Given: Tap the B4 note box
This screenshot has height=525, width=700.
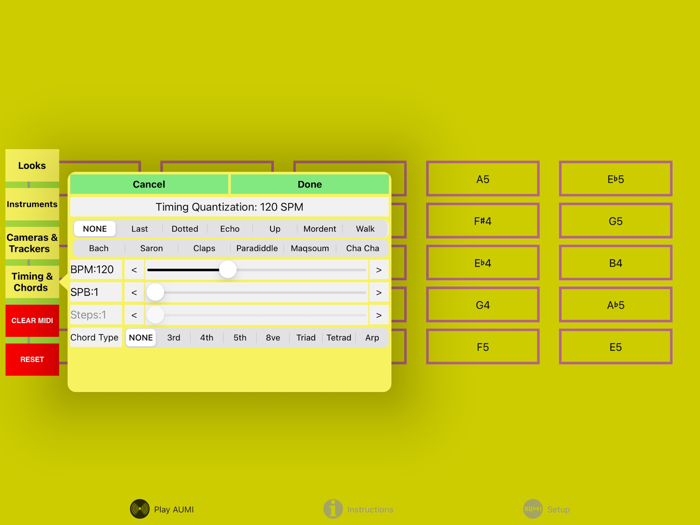Looking at the screenshot, I should pos(616,263).
